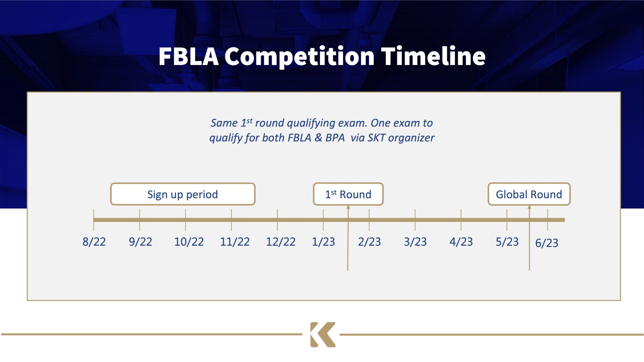
Task: Click the 11/22 timeline date label
Action: coord(235,242)
